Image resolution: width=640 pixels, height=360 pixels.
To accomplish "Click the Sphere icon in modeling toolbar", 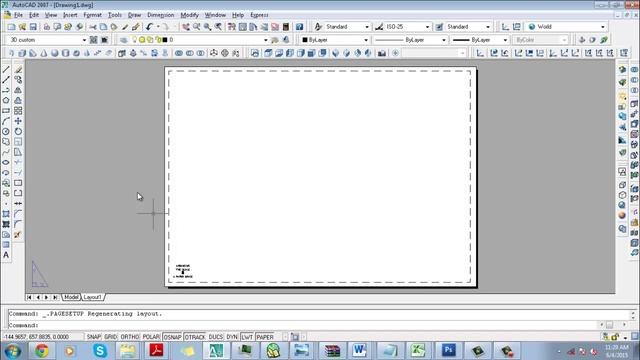I will coord(54,53).
